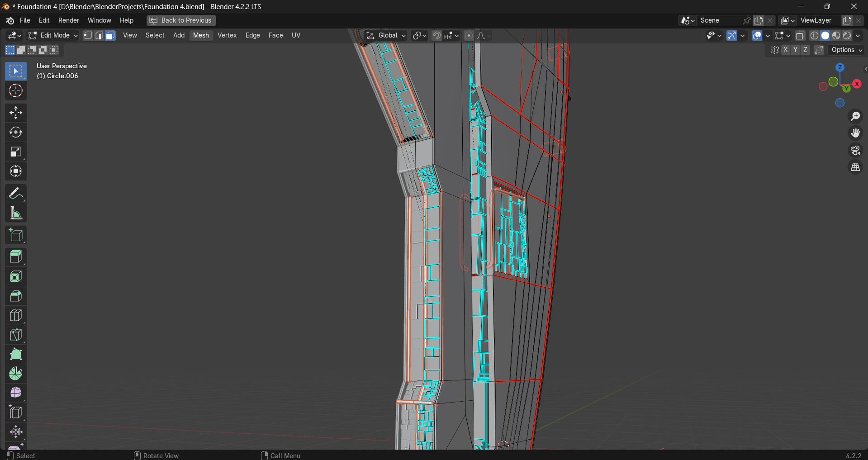Viewport: 868px width, 460px height.
Task: Enable vertex select mode
Action: (88, 36)
